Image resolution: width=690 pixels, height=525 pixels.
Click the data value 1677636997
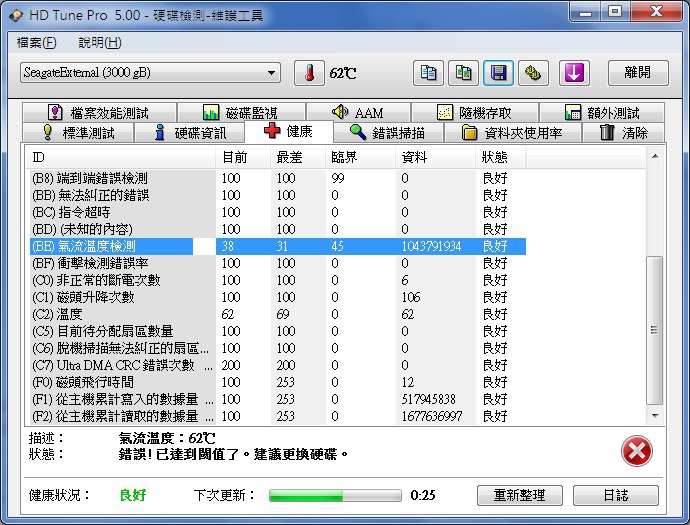[x=432, y=416]
